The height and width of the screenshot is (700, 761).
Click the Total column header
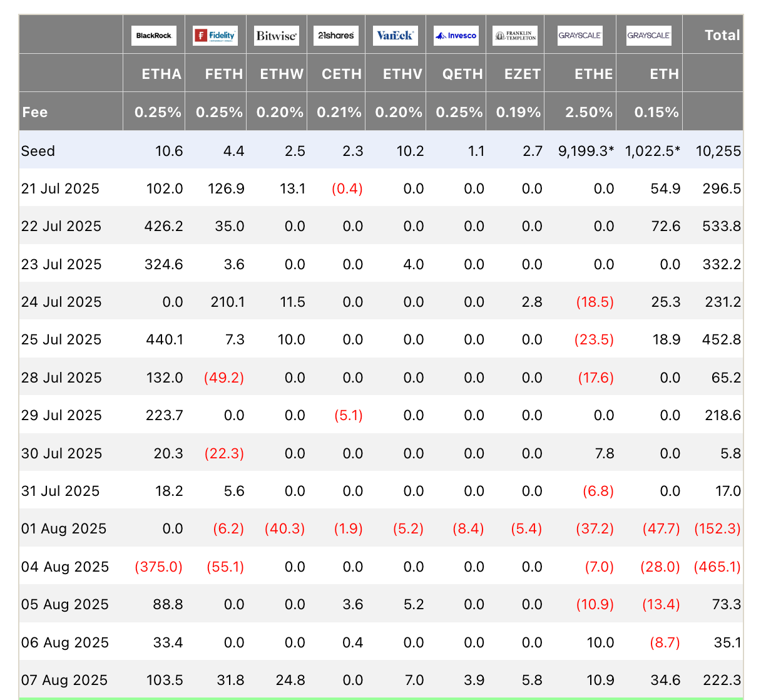723,35
